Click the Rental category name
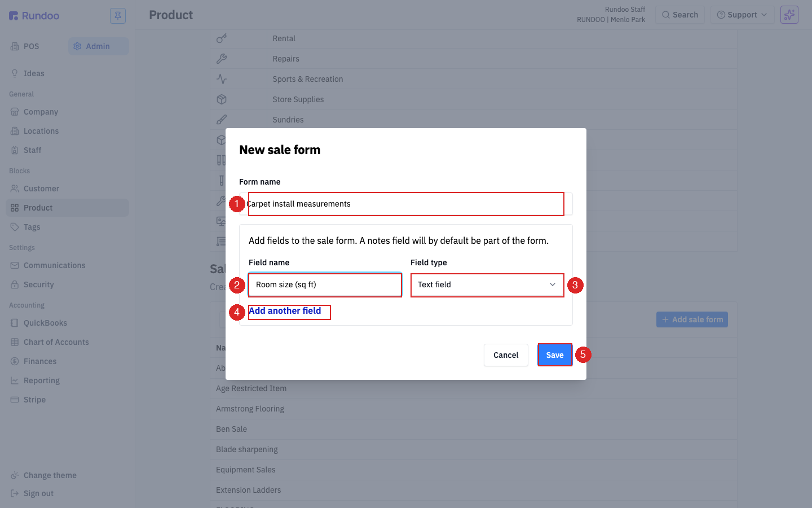Image resolution: width=812 pixels, height=508 pixels. [284, 38]
